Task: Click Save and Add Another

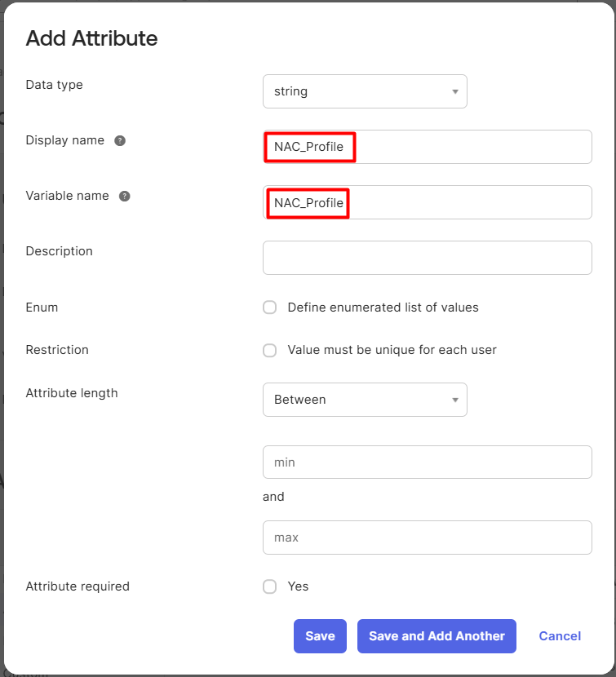Action: point(437,636)
